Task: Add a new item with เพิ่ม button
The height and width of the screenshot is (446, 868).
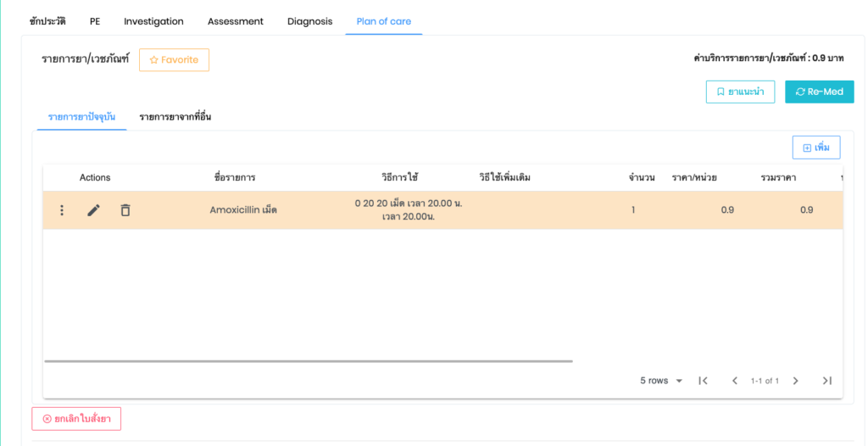Action: coord(815,148)
